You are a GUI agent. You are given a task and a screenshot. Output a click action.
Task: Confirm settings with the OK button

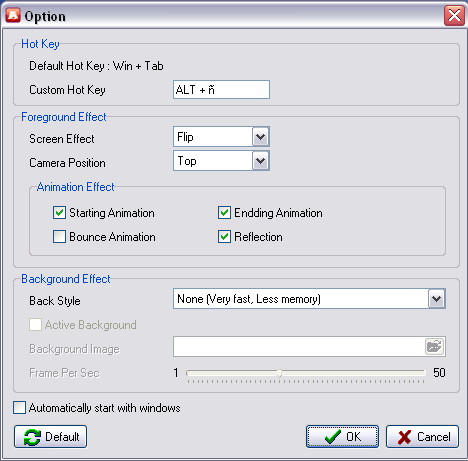coord(342,437)
